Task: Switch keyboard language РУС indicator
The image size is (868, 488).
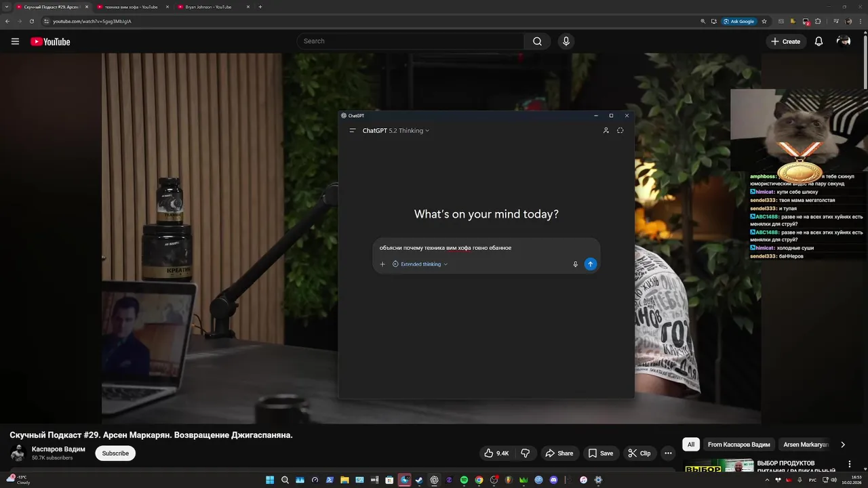Action: (x=812, y=480)
